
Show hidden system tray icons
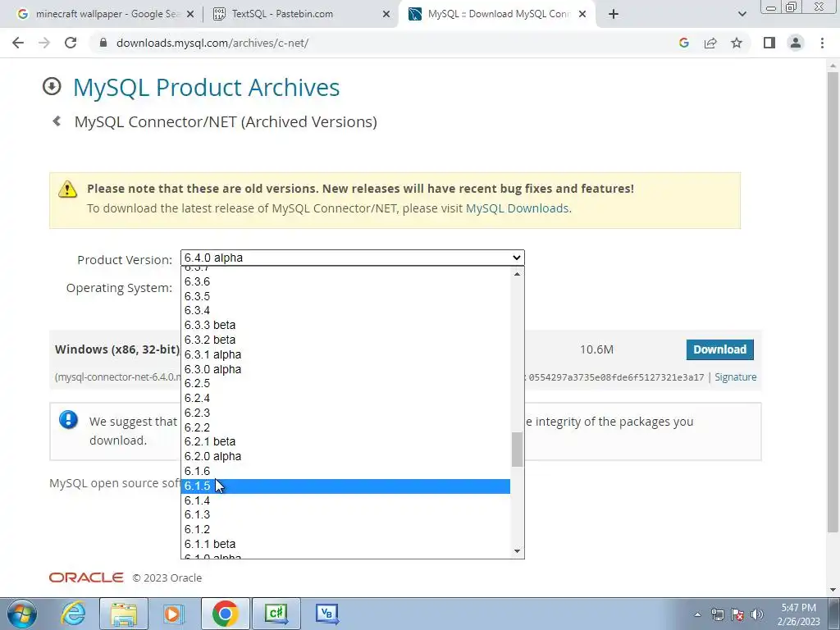tap(697, 614)
